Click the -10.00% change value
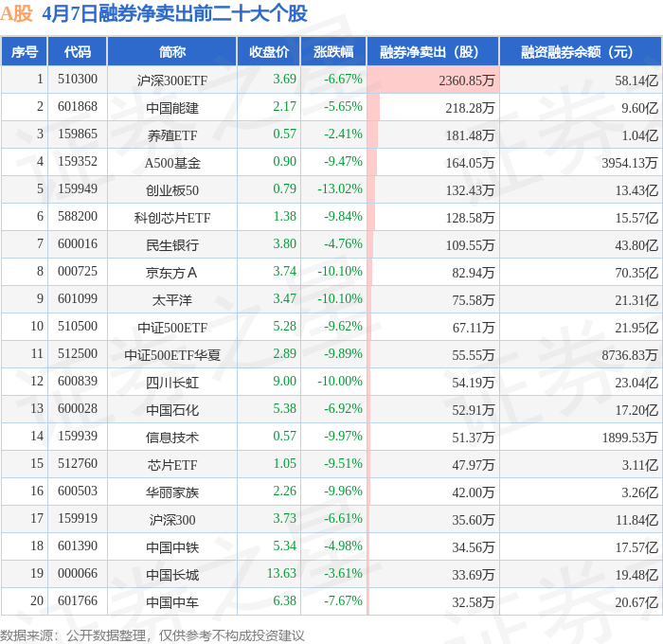The image size is (663, 644). click(340, 381)
